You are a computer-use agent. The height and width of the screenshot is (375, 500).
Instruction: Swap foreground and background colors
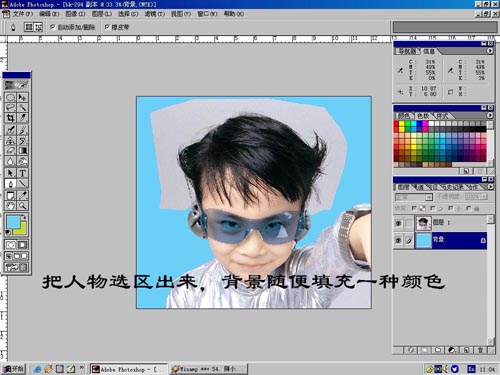click(24, 217)
